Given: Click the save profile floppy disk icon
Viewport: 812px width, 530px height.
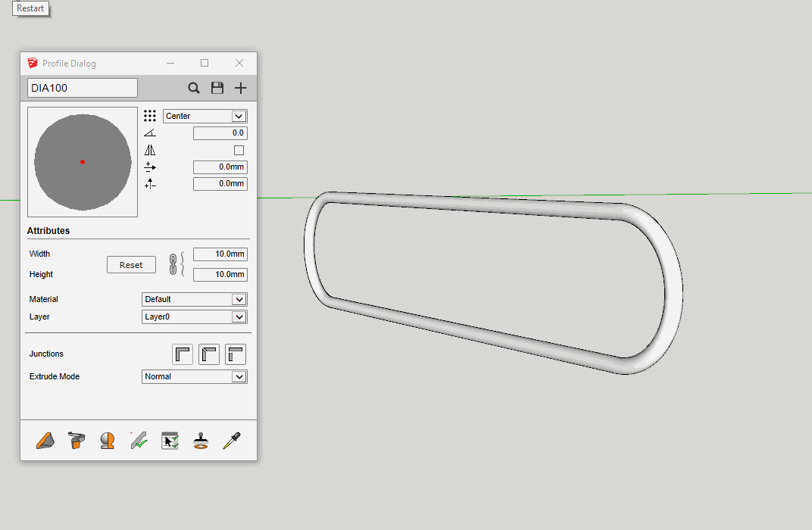Looking at the screenshot, I should point(217,88).
